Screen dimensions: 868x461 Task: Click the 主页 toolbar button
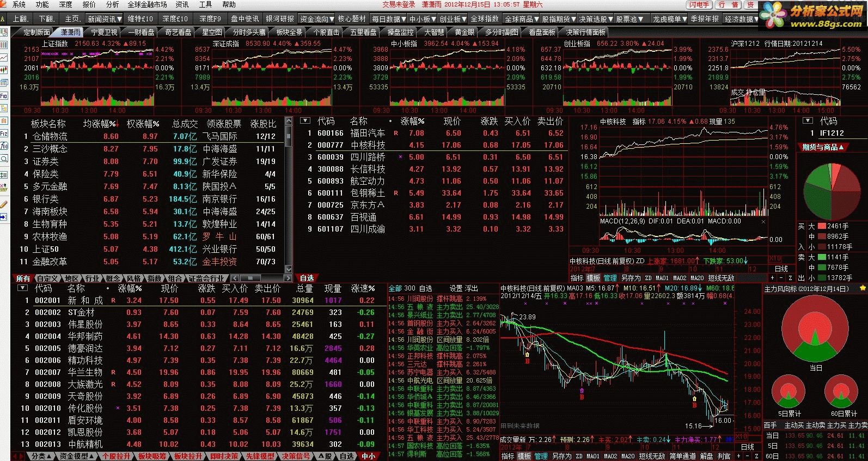[72, 19]
